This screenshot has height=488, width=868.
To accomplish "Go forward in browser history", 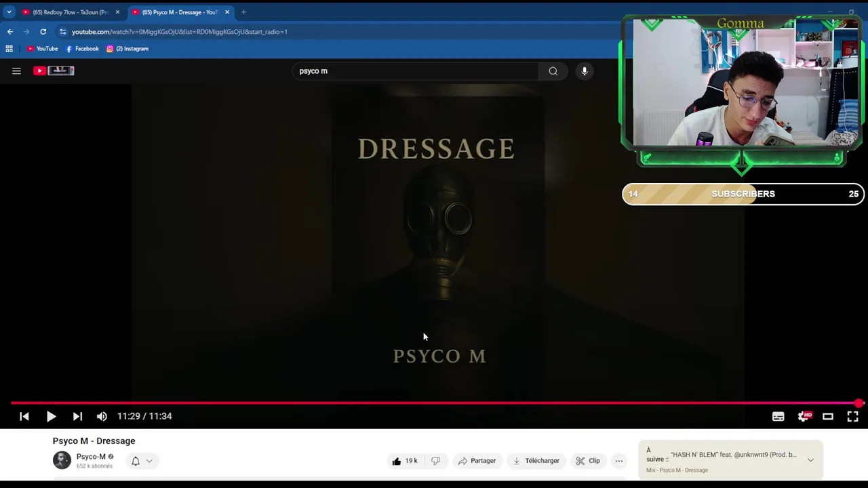I will pyautogui.click(x=26, y=31).
